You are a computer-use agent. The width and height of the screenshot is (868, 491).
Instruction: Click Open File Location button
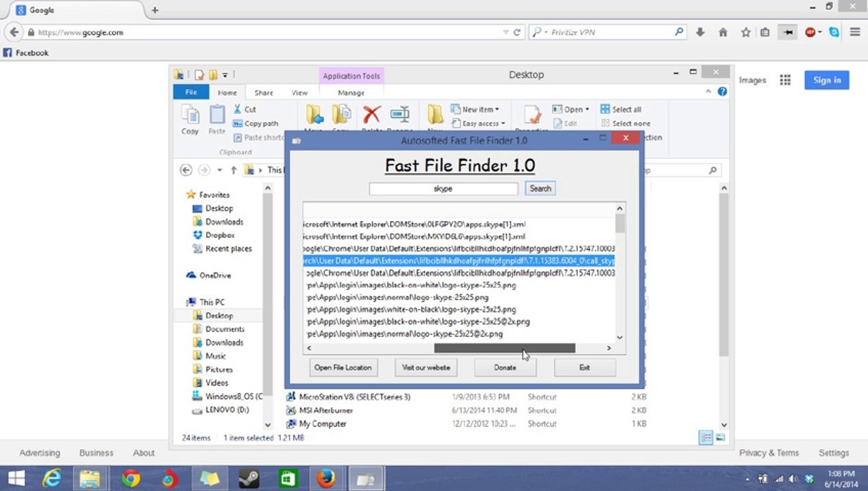click(x=343, y=367)
